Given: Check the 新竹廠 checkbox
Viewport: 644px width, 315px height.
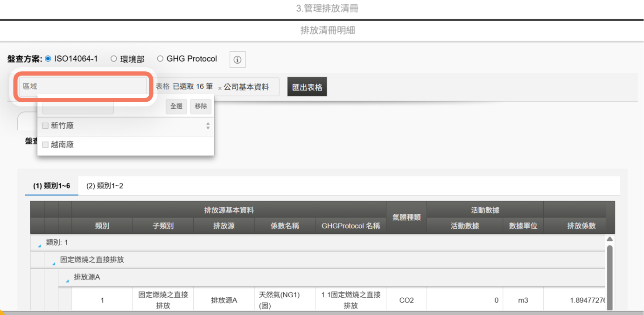Looking at the screenshot, I should [x=45, y=126].
